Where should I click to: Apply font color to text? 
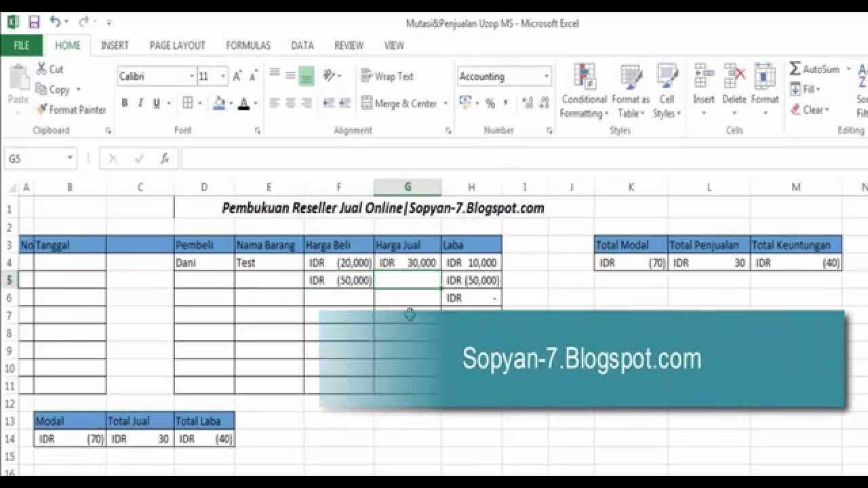click(244, 104)
